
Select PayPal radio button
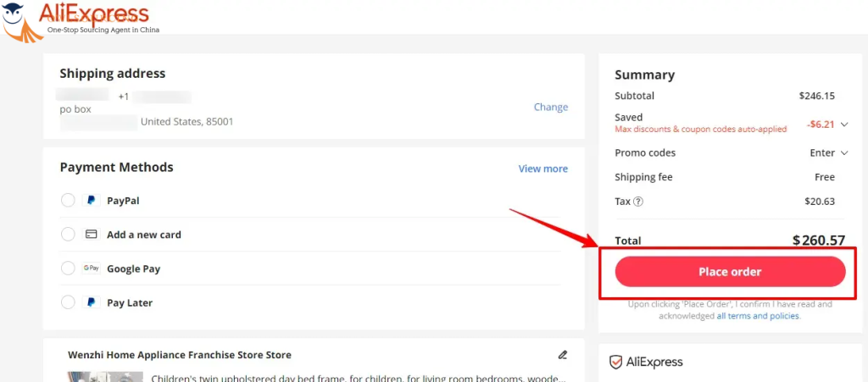68,201
